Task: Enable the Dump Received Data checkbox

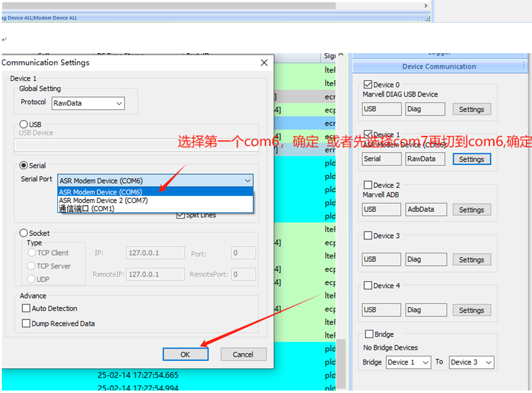Action: point(26,323)
